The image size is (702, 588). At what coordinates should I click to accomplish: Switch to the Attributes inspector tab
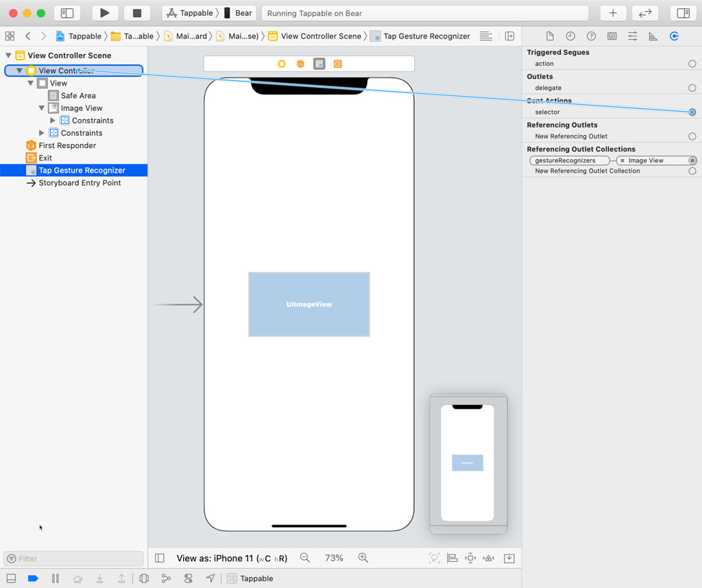click(x=633, y=36)
